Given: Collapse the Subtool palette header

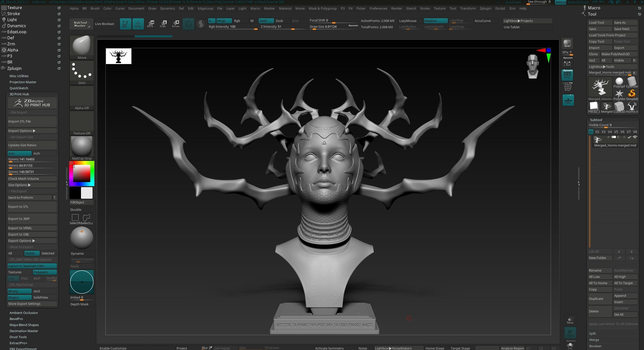Looking at the screenshot, I should click(596, 120).
